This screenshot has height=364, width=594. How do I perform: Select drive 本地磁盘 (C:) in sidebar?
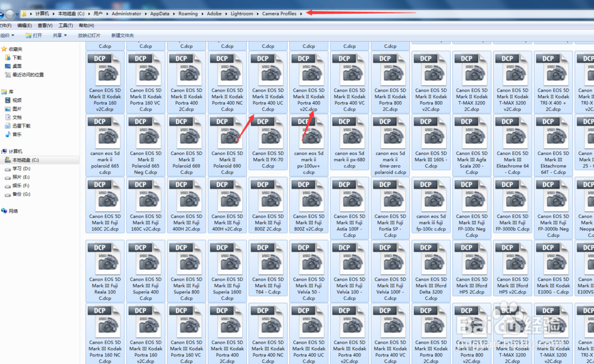(x=22, y=160)
